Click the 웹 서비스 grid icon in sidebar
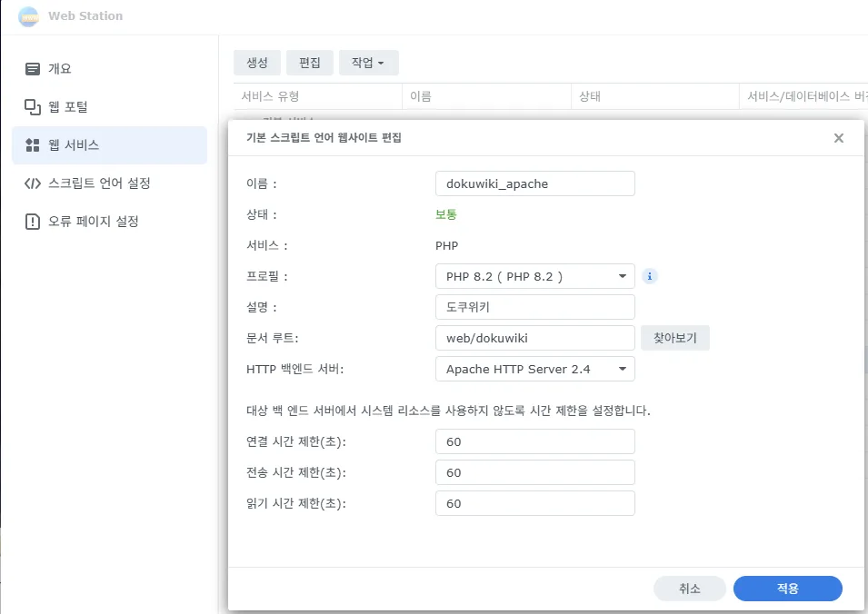The height and width of the screenshot is (614, 868). point(32,144)
